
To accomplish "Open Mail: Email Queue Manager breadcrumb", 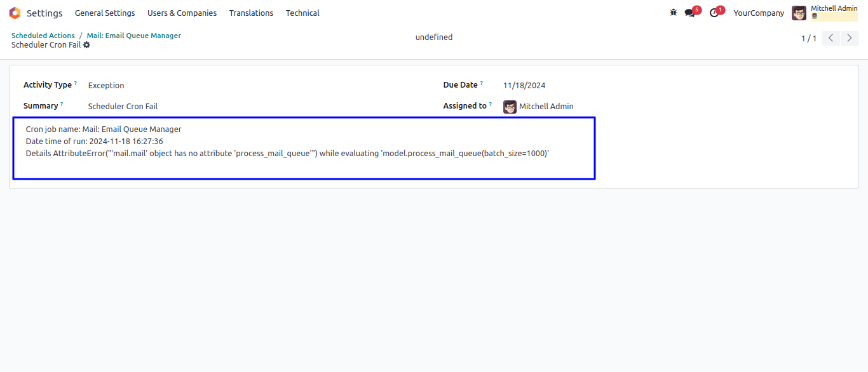I will (134, 36).
